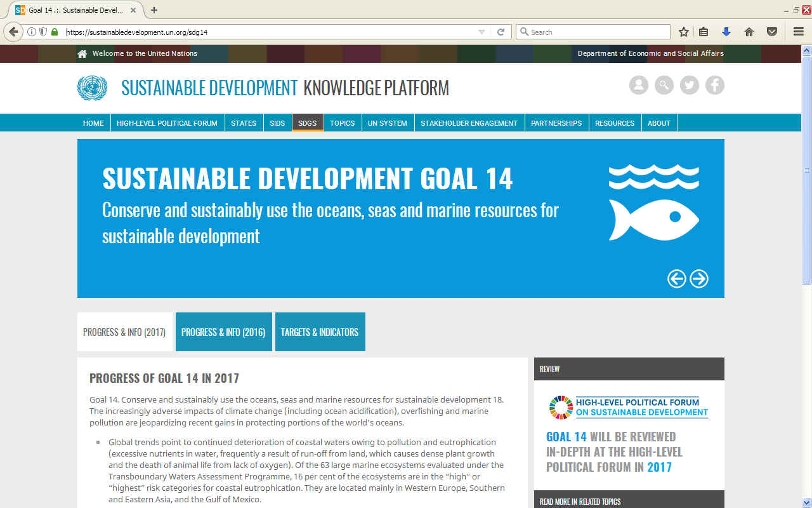Click the scrollbar down arrow
Viewport: 812px width, 508px height.
[806, 502]
